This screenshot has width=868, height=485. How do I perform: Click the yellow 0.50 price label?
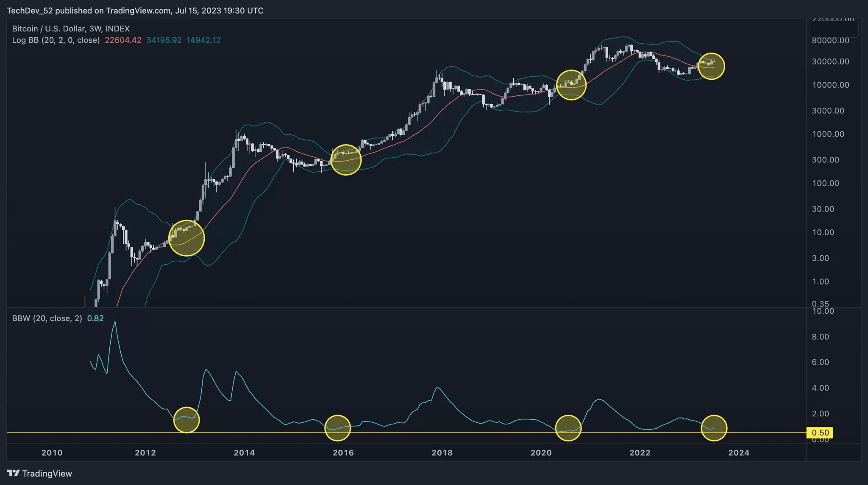[x=820, y=432]
